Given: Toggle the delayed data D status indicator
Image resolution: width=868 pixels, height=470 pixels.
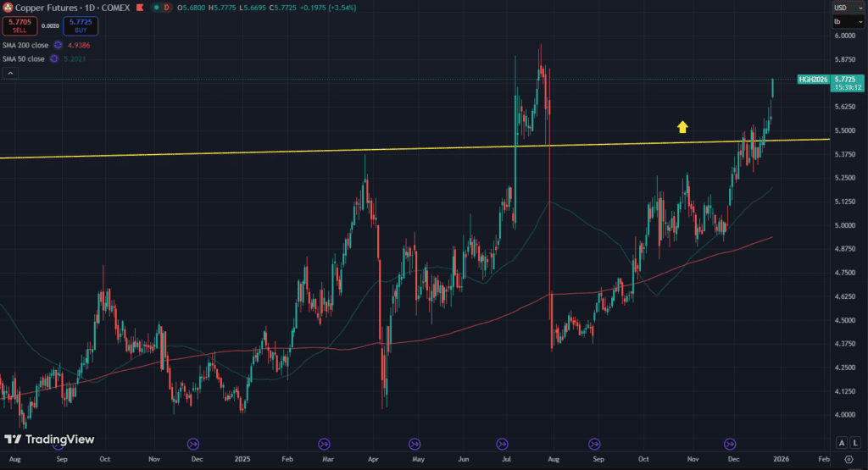Looking at the screenshot, I should coord(166,8).
